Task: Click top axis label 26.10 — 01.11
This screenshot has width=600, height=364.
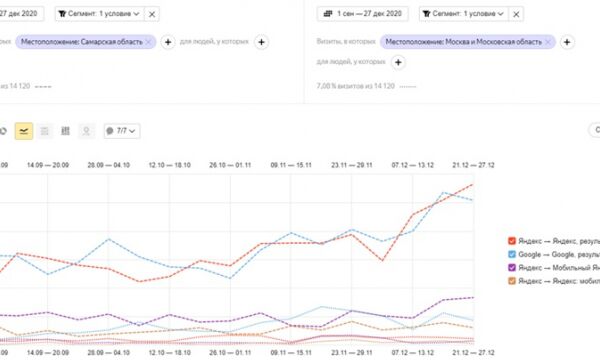Action: pyautogui.click(x=230, y=165)
